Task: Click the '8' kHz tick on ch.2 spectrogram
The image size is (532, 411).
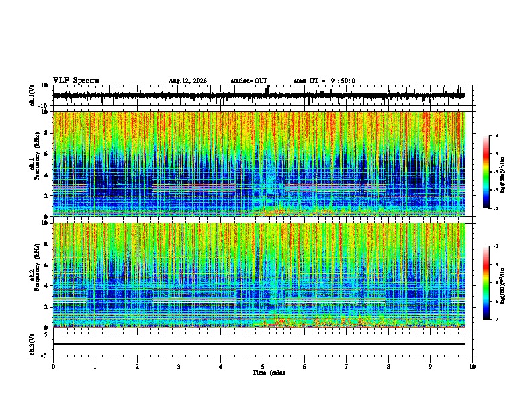Action: 46,244
